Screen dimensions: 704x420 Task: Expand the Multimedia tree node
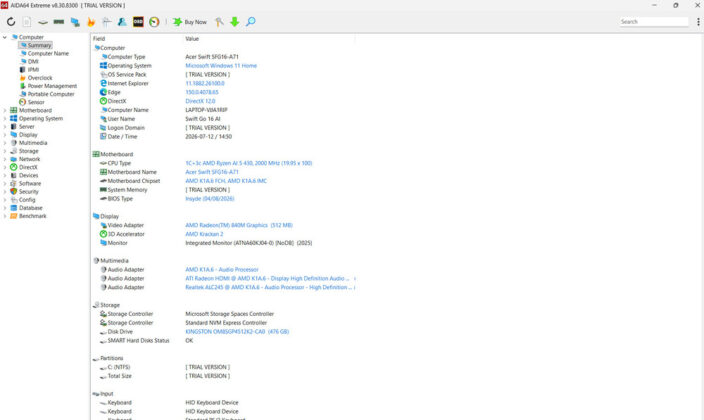tap(5, 143)
